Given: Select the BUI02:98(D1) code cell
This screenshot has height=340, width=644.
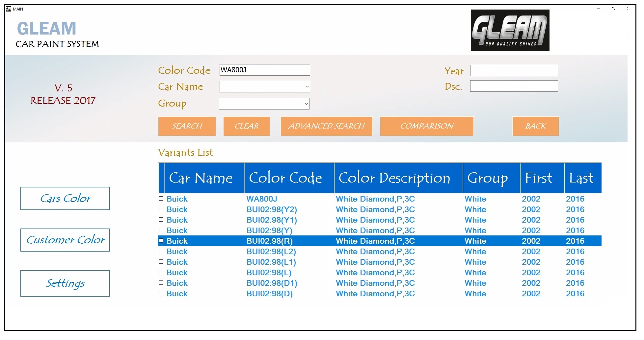Looking at the screenshot, I should 272,283.
